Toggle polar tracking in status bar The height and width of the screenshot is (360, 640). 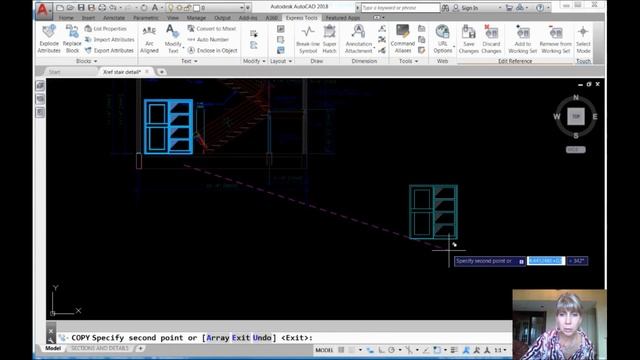pos(391,350)
